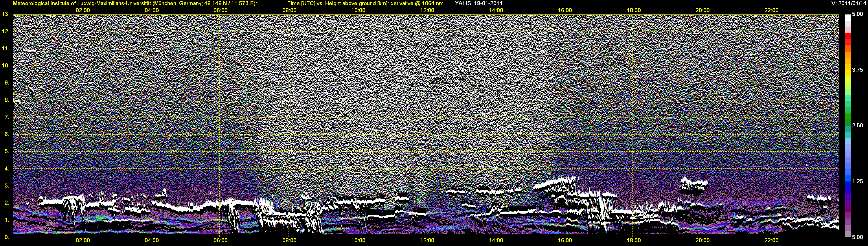This screenshot has width=868, height=246.
Task: Click the 10. height axis label
Action: (6, 66)
